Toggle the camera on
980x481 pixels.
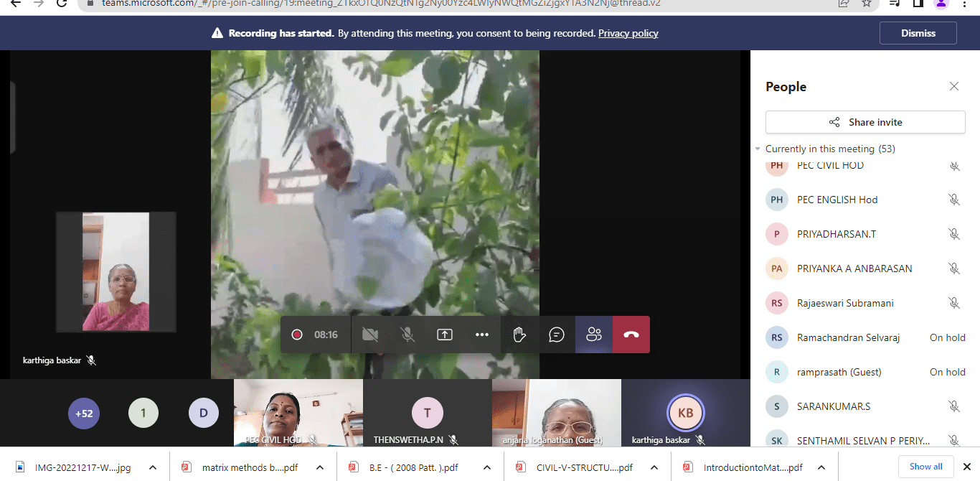pos(370,335)
